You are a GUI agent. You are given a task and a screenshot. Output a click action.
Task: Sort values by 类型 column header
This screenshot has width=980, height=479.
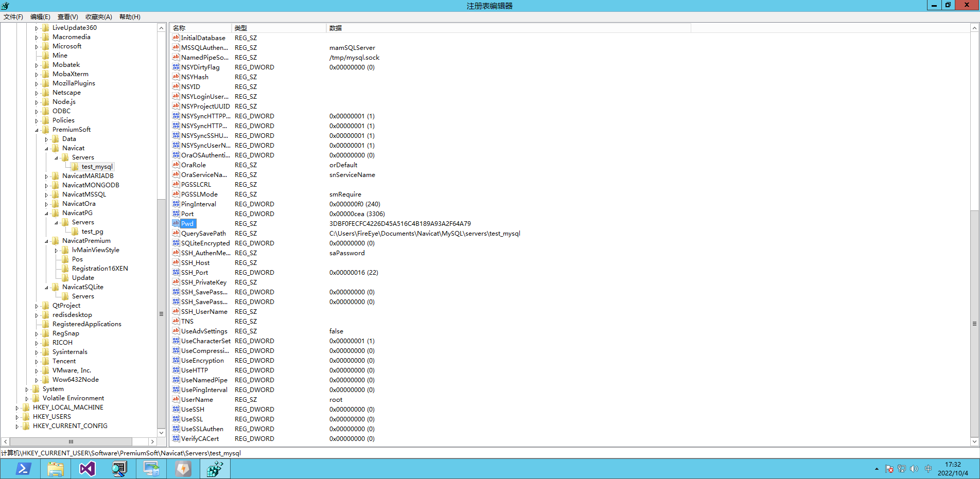click(279, 28)
